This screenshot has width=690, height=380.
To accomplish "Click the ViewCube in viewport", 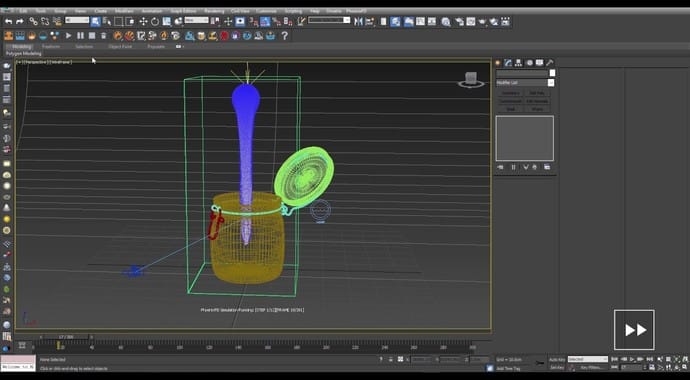I will point(471,80).
